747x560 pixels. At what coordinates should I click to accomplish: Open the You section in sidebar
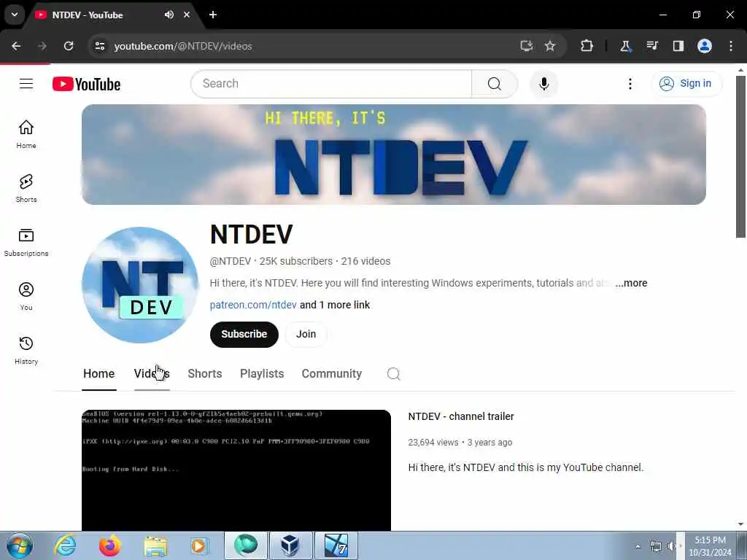(x=26, y=296)
